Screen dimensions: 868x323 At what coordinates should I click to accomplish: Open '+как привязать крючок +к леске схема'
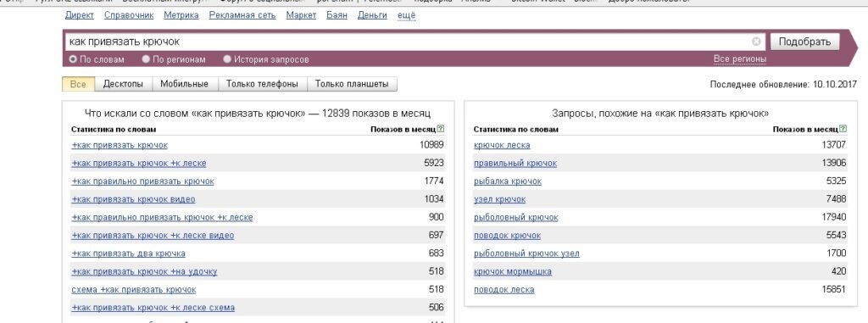[153, 308]
